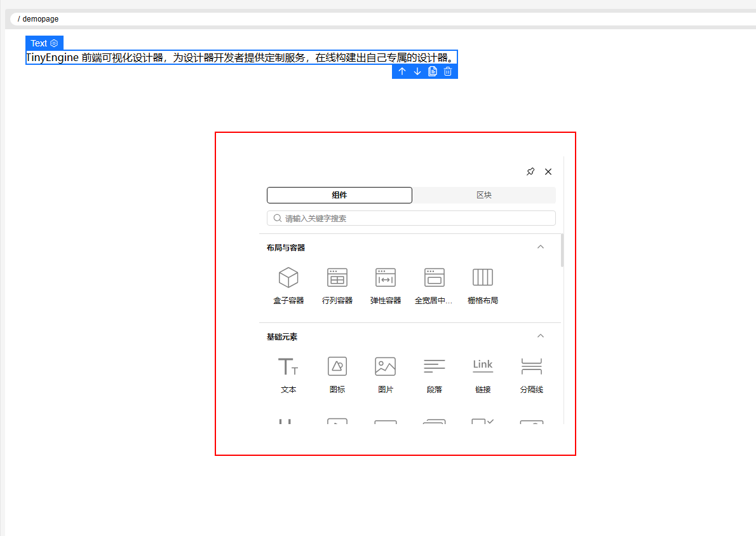Screen dimensions: 756x536
Task: Collapse the 布局与容器 section
Action: click(x=540, y=247)
